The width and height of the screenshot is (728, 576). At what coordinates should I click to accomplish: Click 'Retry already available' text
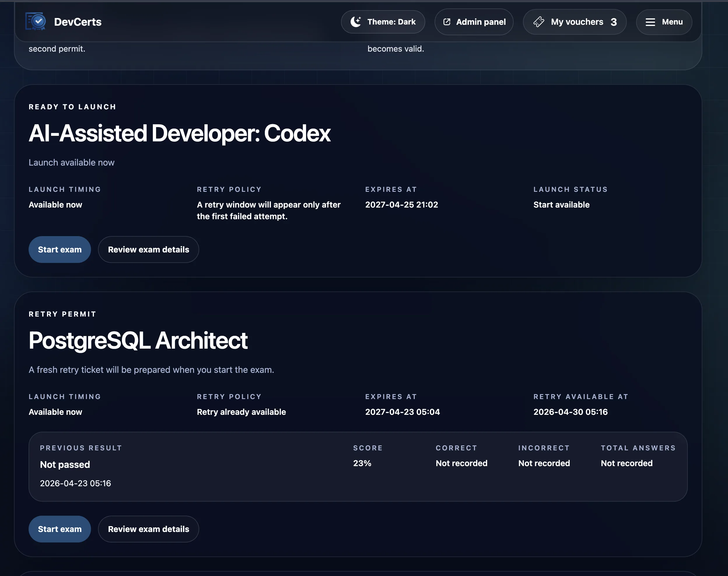[241, 412]
